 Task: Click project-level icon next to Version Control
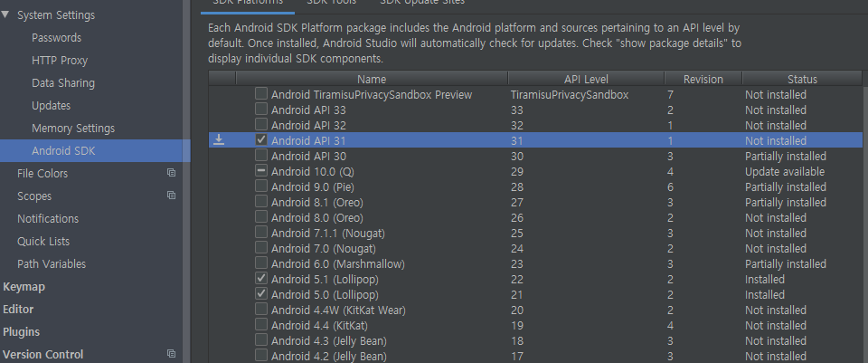171,354
